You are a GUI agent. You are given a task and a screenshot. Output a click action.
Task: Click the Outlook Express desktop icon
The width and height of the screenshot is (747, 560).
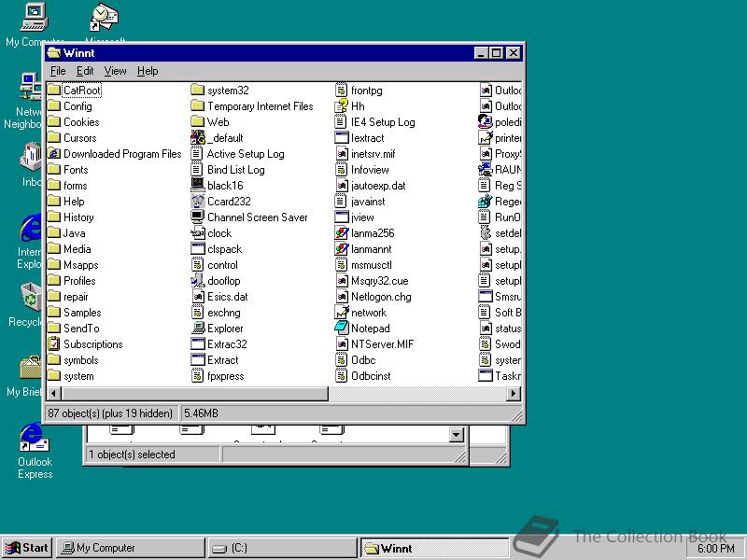(x=35, y=437)
